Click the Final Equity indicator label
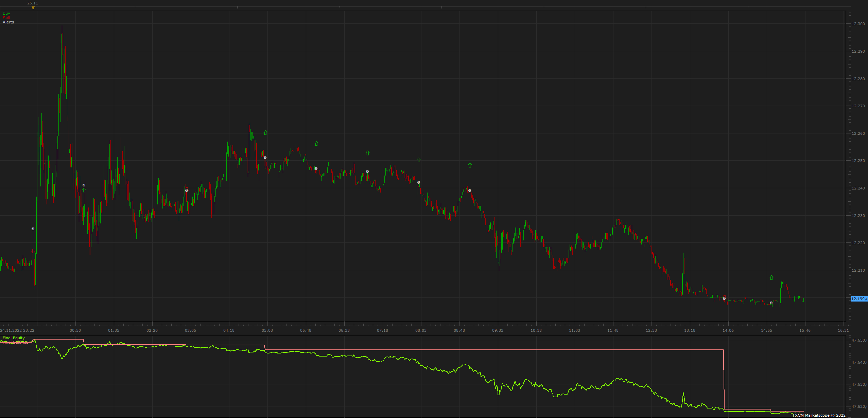Image resolution: width=868 pixels, height=418 pixels. click(x=14, y=338)
